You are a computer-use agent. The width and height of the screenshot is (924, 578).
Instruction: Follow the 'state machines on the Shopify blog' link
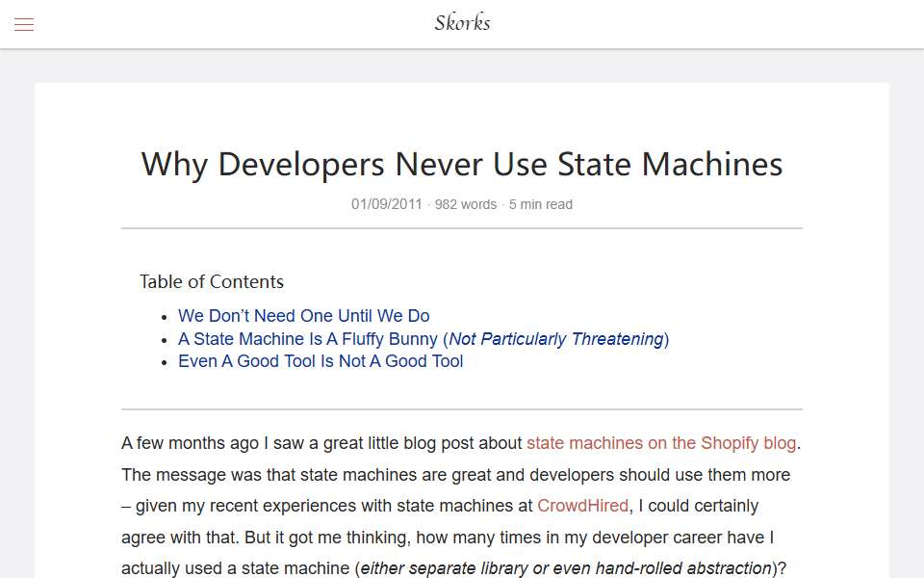[x=661, y=443]
